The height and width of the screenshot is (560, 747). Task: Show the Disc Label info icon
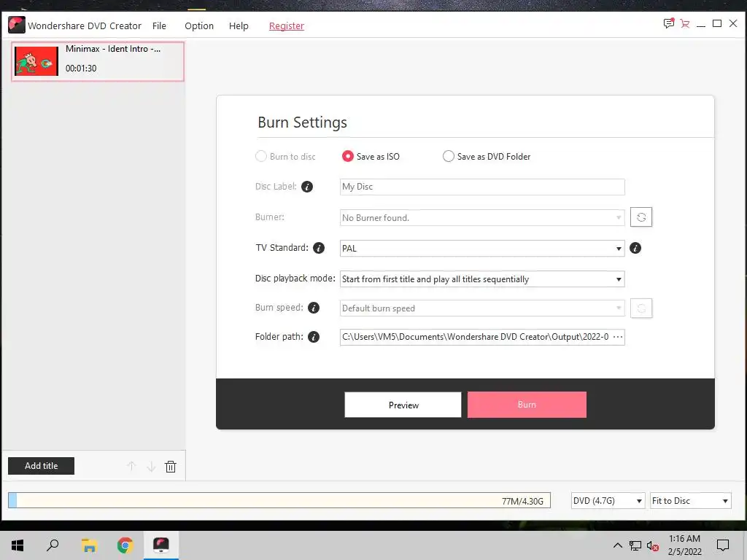click(x=307, y=187)
